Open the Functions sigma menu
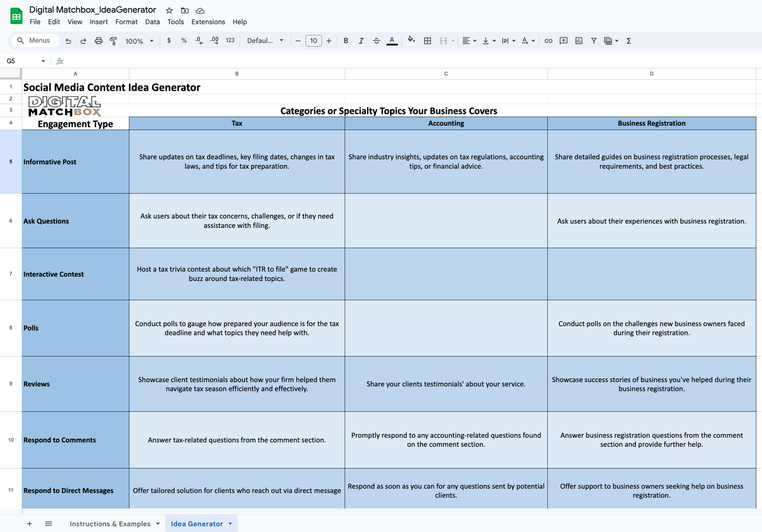The width and height of the screenshot is (762, 532). click(x=629, y=41)
